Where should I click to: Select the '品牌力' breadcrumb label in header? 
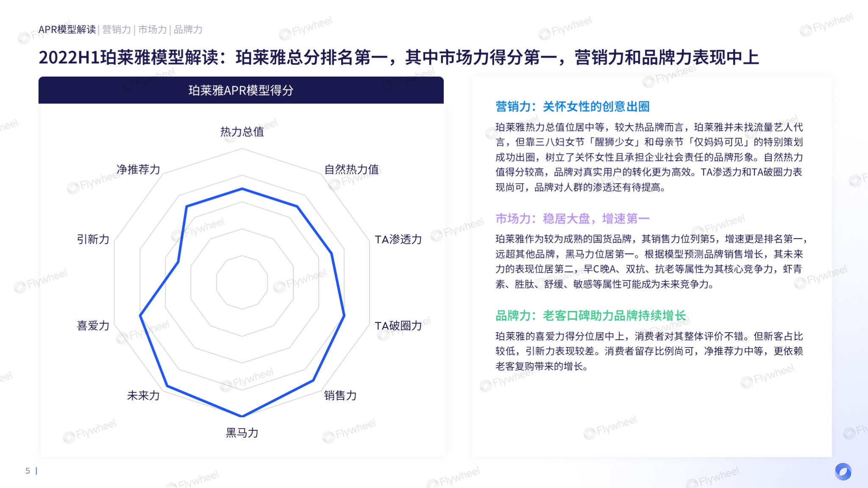188,29
